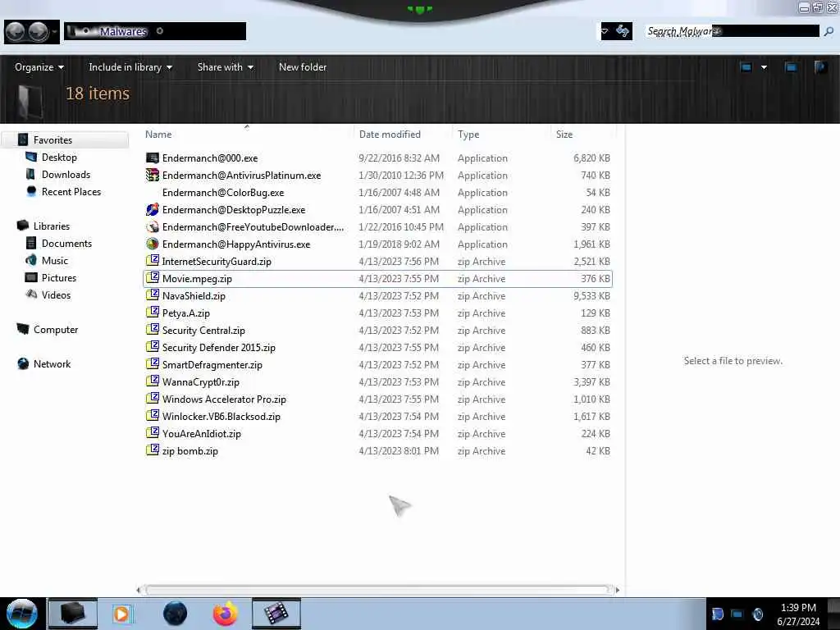Screen dimensions: 840x630
Task: Select the Endermanch@ColorBug.exe filename
Action: [x=223, y=192]
